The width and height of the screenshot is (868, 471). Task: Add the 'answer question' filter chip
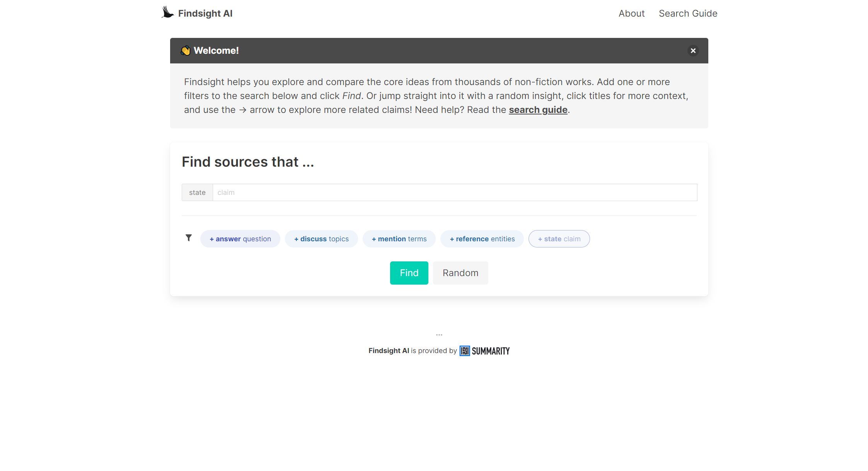click(x=240, y=239)
